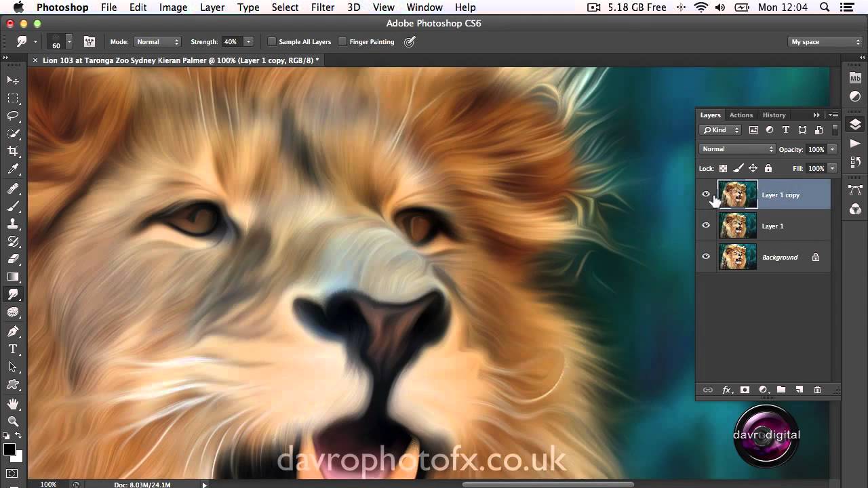
Task: Select the Eyedropper tool
Action: coord(13,169)
